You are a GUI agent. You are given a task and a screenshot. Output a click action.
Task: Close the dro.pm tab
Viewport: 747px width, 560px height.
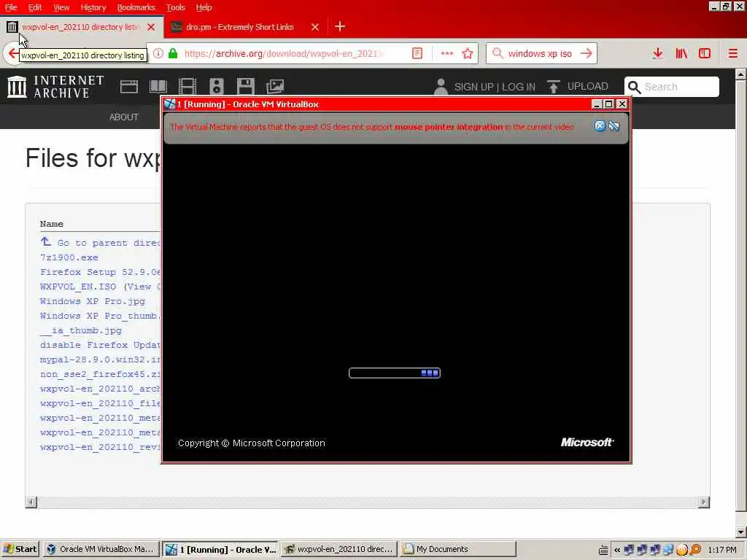315,27
